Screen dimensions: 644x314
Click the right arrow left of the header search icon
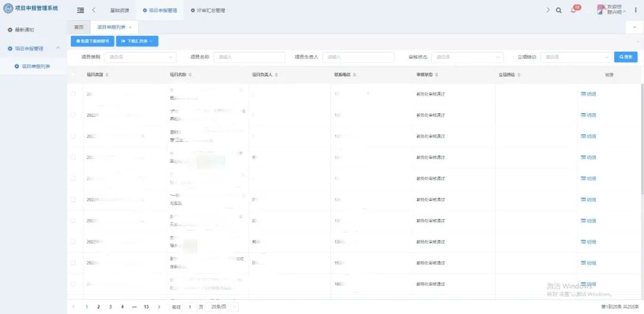point(548,10)
